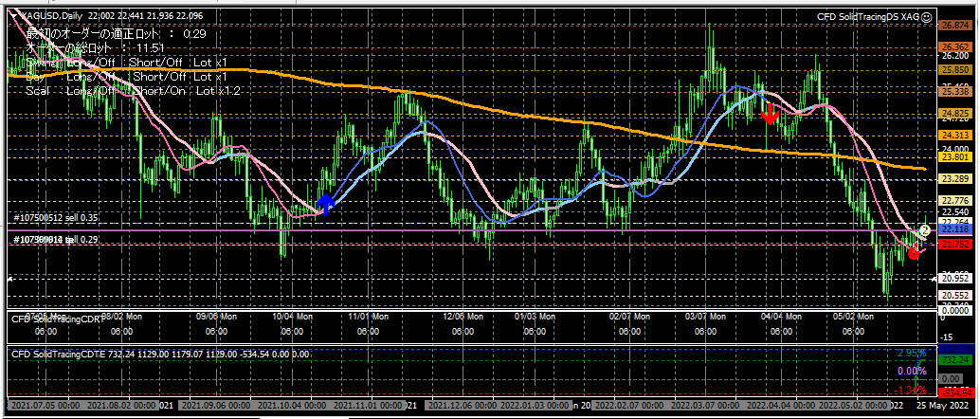The width and height of the screenshot is (980, 419).
Task: Click the blue 22.118 price tag
Action: tap(953, 230)
